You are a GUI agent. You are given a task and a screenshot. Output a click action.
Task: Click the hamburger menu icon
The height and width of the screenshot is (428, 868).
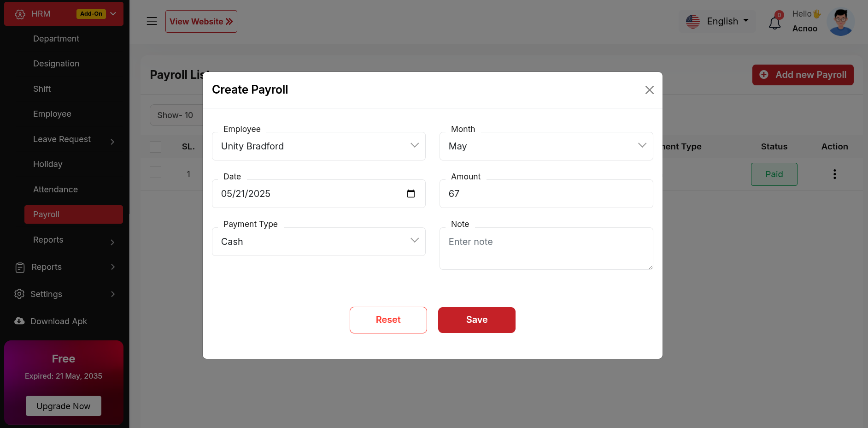(152, 21)
